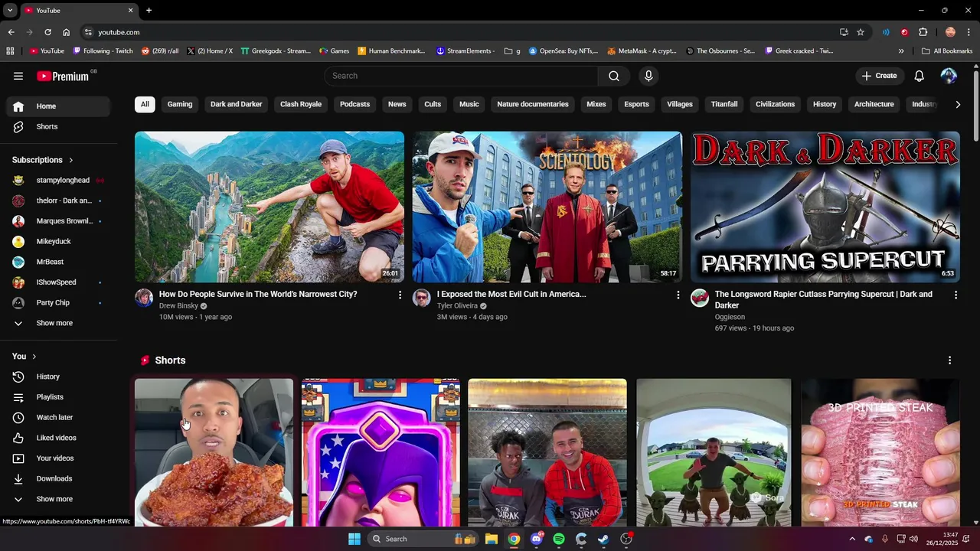Open MrBeast subscription channel

pyautogui.click(x=58, y=262)
